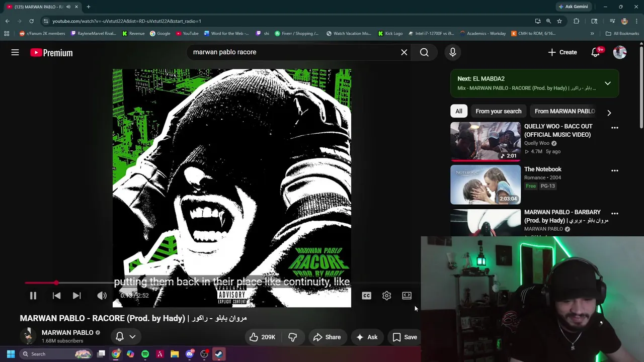Open File Explorer from the taskbar

click(x=175, y=354)
